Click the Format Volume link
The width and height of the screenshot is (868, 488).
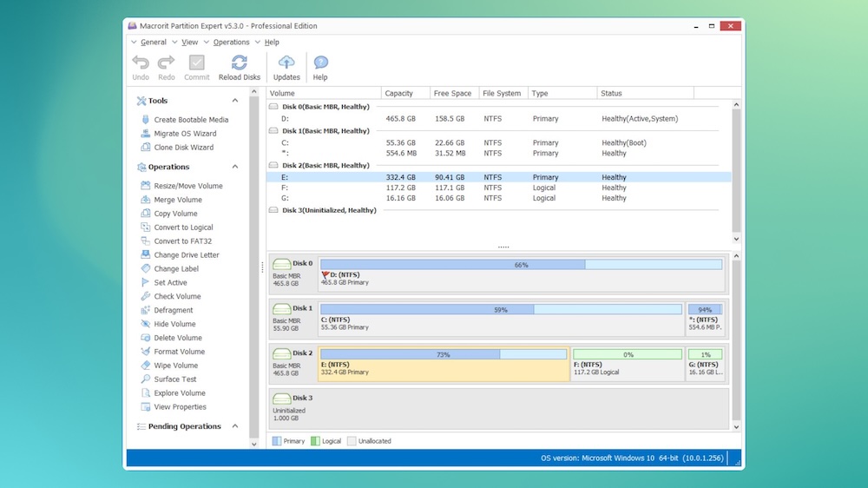180,352
